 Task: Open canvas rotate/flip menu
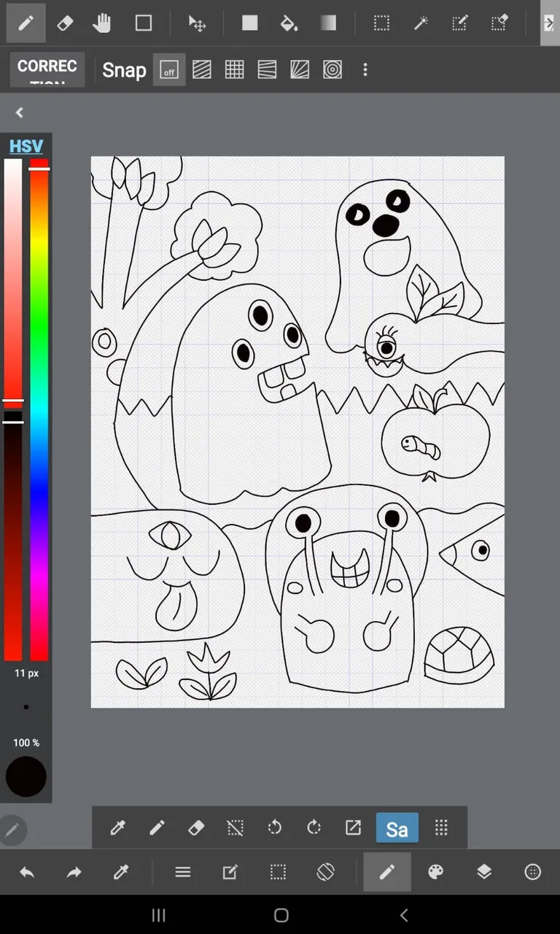pos(325,872)
